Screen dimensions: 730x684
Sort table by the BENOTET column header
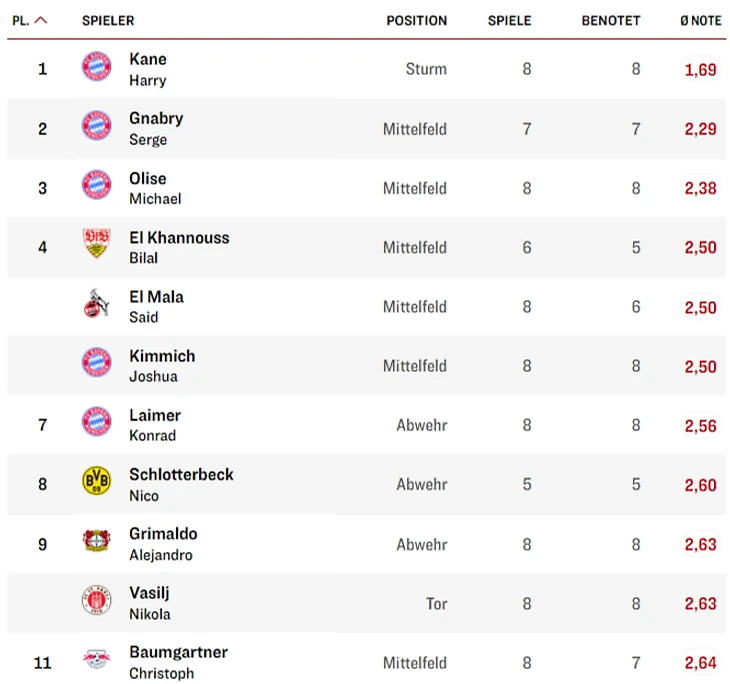click(x=610, y=20)
